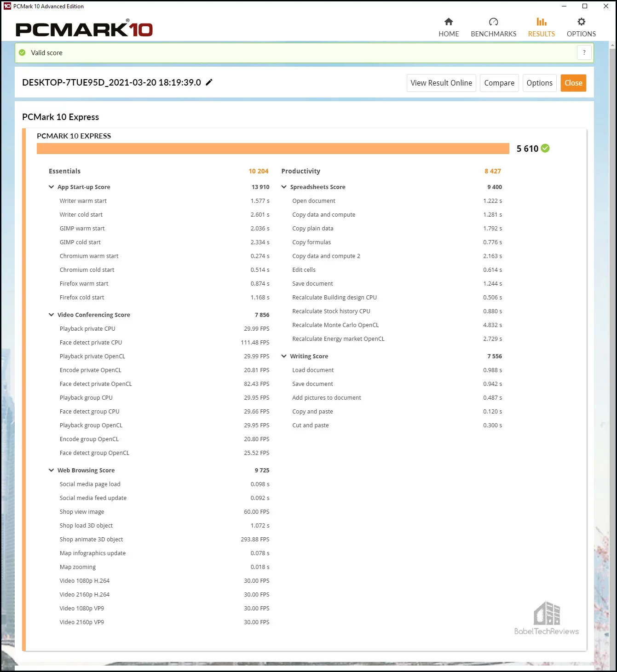Image resolution: width=617 pixels, height=672 pixels.
Task: Collapse the Video Conferencing Score section
Action: [51, 315]
